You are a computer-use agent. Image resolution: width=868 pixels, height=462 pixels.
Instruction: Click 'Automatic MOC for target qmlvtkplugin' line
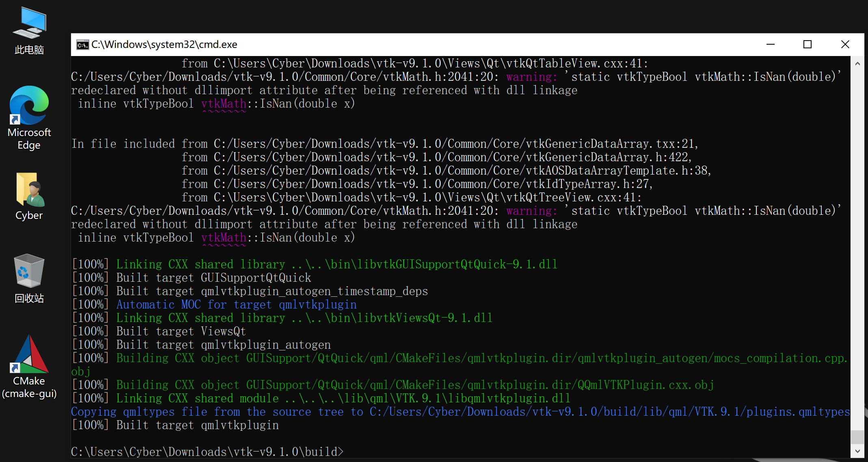(236, 304)
